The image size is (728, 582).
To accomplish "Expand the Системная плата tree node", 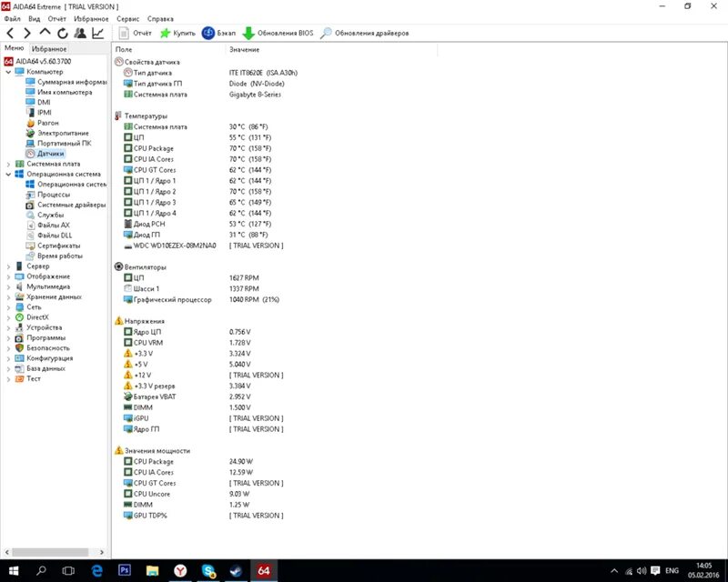I will coord(8,164).
